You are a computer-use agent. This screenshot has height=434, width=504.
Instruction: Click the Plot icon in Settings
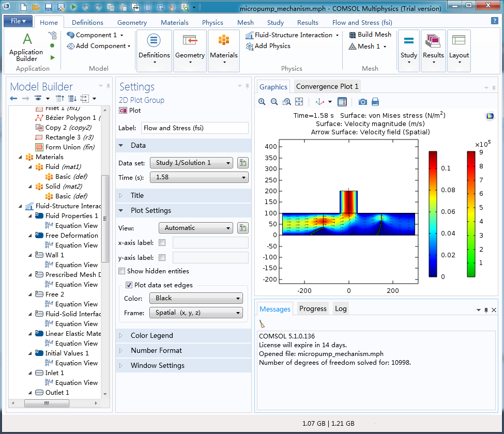[123, 111]
